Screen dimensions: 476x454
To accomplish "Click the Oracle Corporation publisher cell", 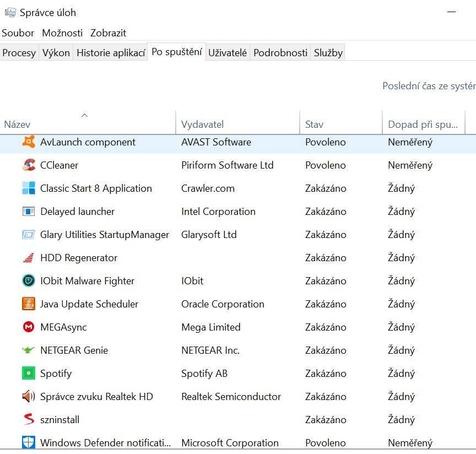I will pyautogui.click(x=223, y=304).
